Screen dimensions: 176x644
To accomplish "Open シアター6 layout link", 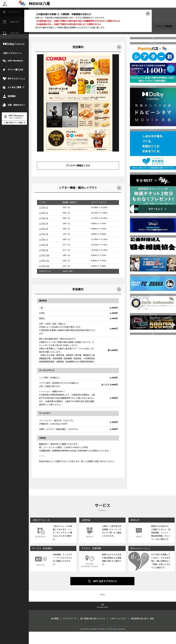I will [x=43, y=234].
